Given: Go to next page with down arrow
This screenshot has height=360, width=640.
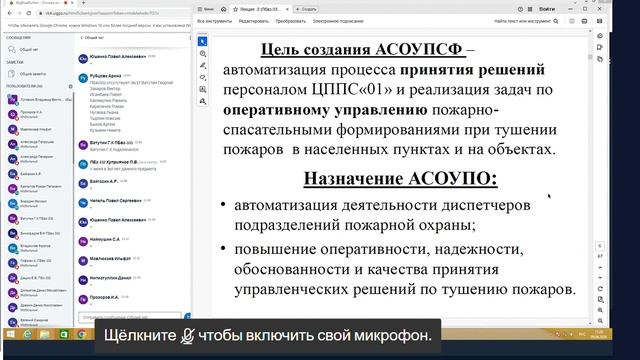Looking at the screenshot, I should point(600,278).
